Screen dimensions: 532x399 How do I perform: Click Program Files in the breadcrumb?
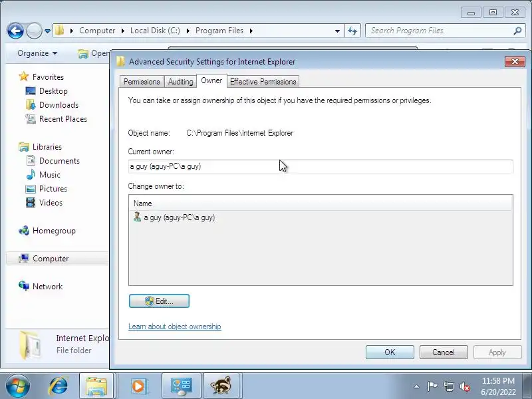click(219, 31)
